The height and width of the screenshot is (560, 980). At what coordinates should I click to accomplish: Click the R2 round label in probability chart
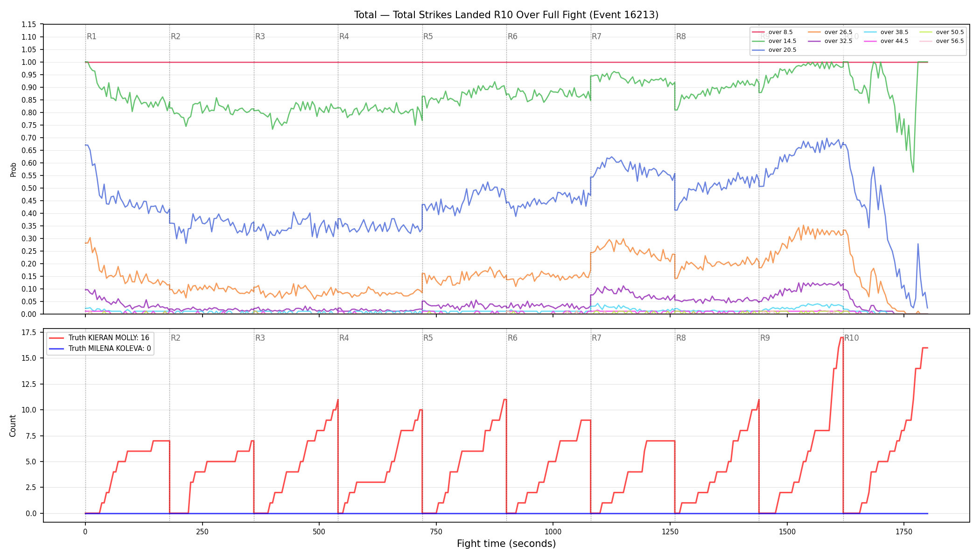175,36
